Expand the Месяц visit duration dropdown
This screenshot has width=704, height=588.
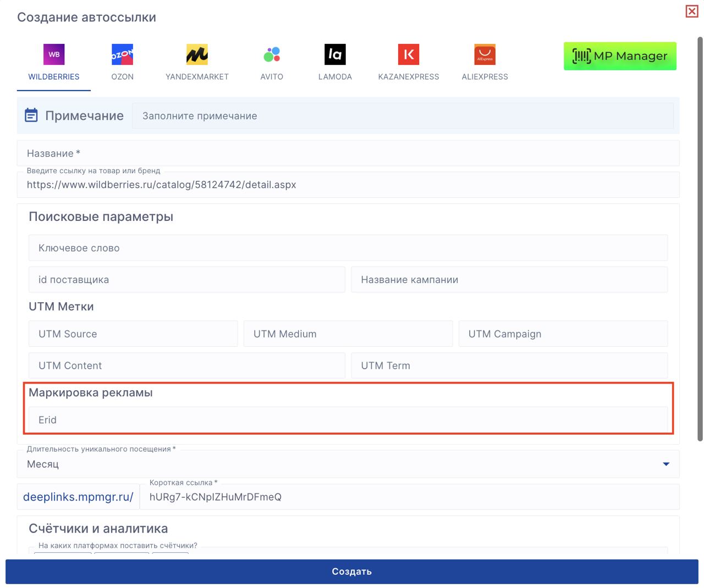pyautogui.click(x=341, y=464)
